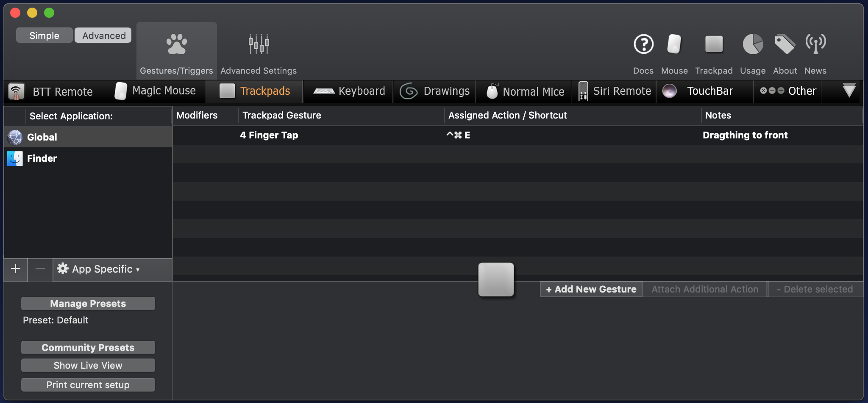
Task: Open the Docs help icon
Action: pos(643,44)
